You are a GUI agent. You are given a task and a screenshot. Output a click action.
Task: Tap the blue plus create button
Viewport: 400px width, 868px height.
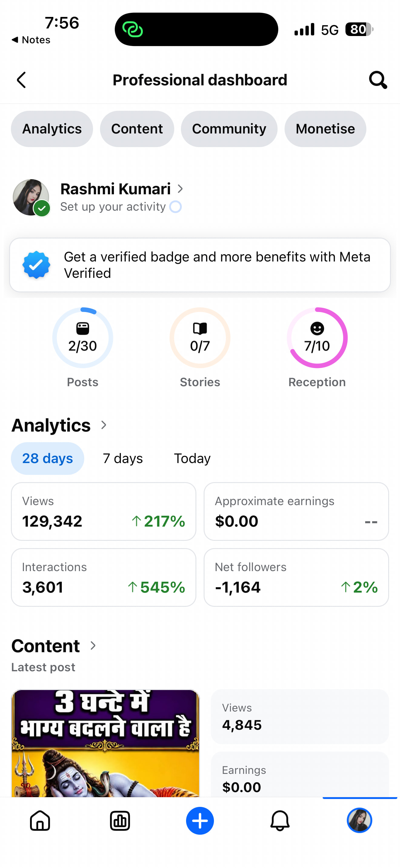point(200,821)
